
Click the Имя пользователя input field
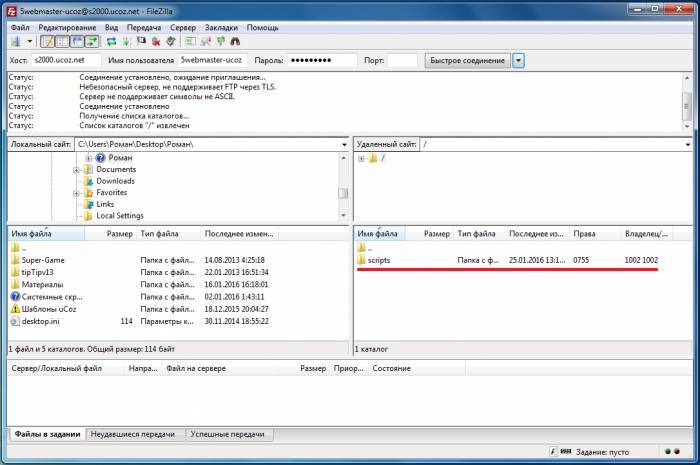(212, 60)
